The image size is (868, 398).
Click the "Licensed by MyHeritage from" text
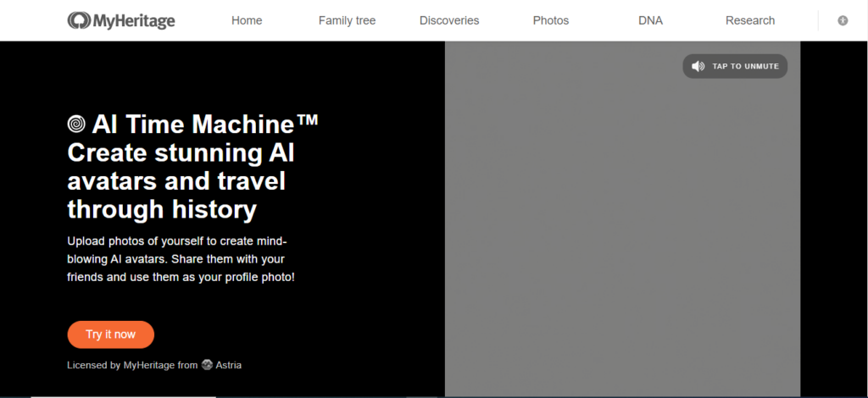click(132, 365)
